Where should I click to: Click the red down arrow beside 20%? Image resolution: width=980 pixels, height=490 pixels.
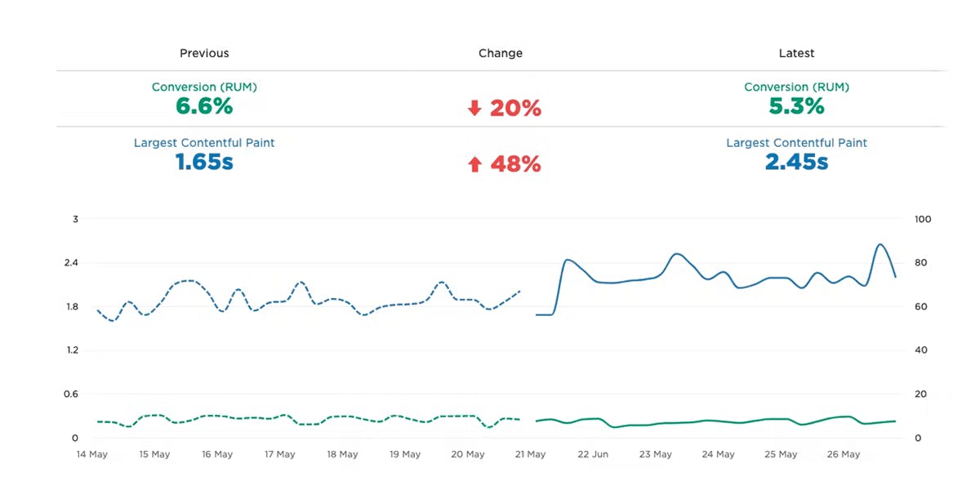[474, 109]
